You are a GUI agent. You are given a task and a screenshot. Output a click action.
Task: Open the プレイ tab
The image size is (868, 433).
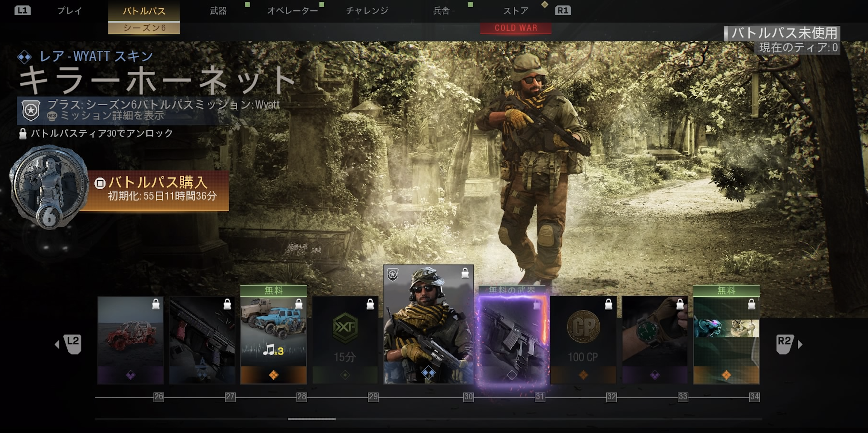69,11
